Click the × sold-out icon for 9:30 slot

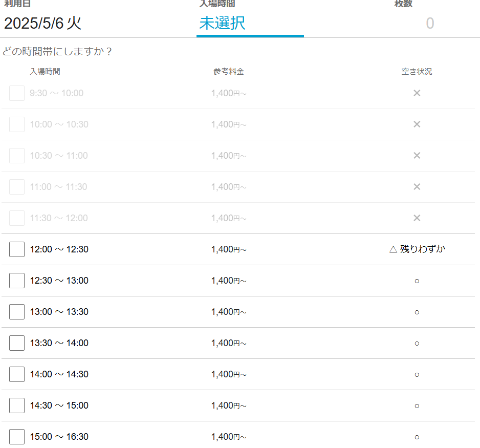[x=417, y=93]
